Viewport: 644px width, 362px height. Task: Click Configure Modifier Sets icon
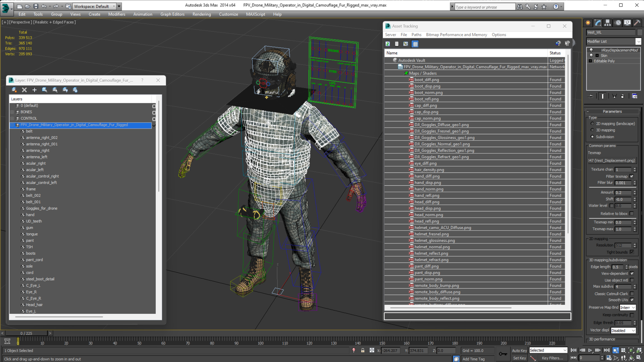635,96
